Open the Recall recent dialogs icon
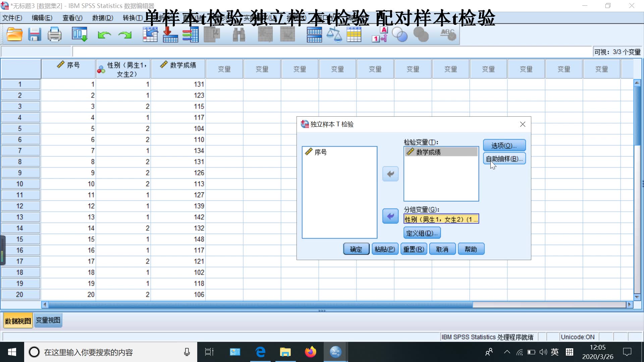This screenshot has width=644, height=362. [80, 35]
